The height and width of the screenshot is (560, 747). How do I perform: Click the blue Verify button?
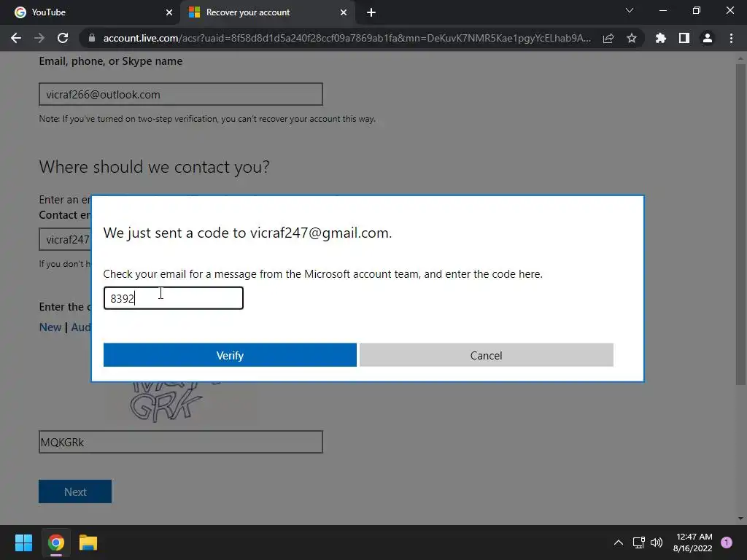(230, 355)
